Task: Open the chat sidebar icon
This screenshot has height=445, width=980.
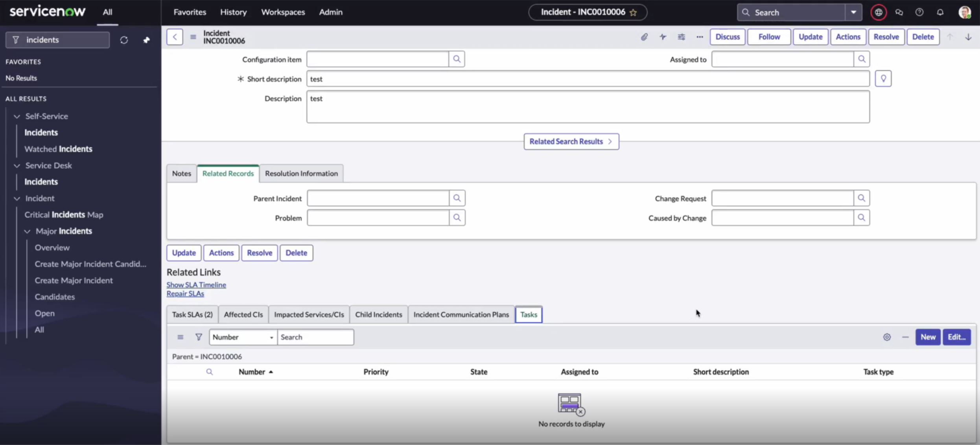Action: click(x=899, y=12)
